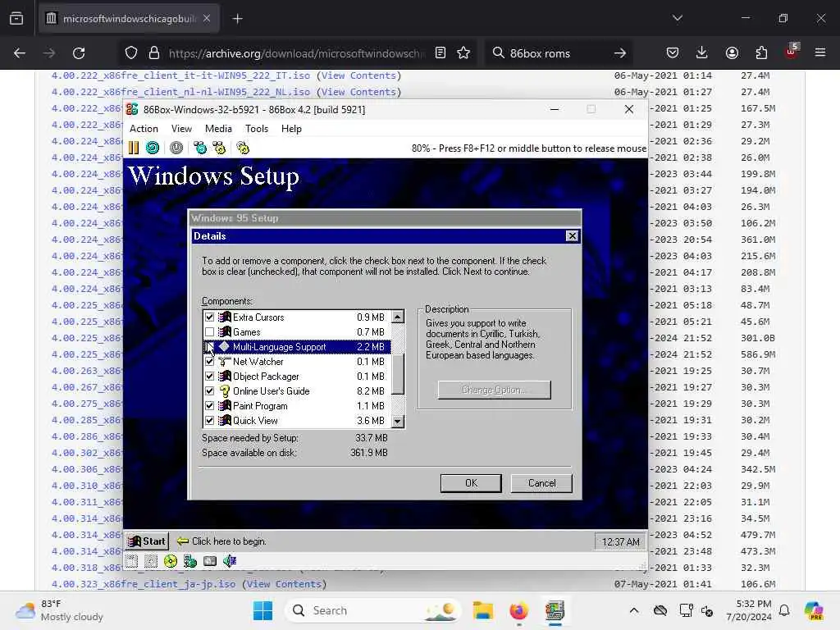This screenshot has height=630, width=840.
Task: Save to Pocket icon in Firefox
Action: tap(673, 53)
